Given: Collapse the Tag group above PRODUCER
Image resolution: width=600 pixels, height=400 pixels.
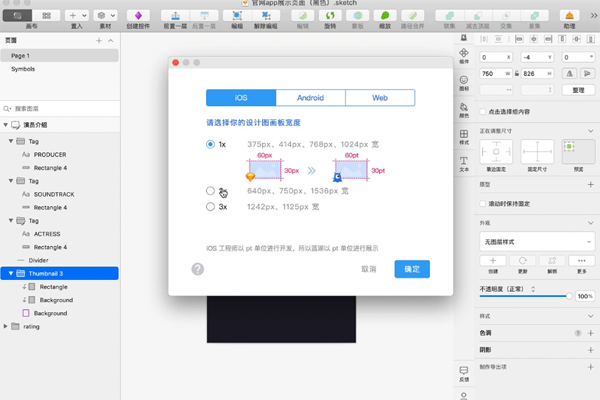Looking at the screenshot, I should [11, 141].
